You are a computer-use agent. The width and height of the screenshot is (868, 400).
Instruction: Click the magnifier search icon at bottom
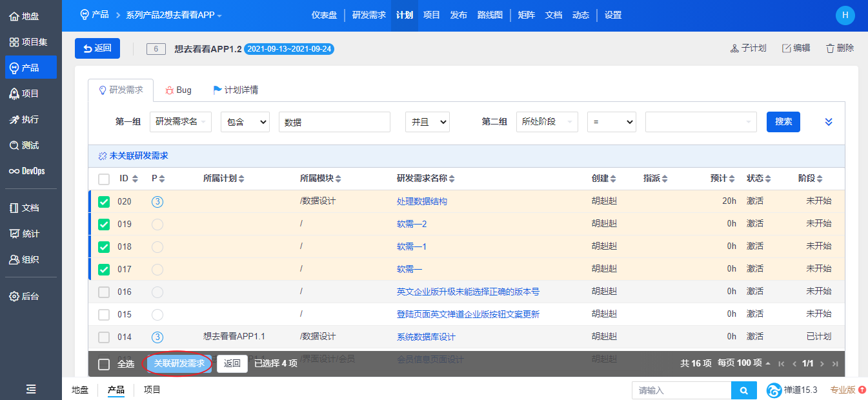click(x=744, y=390)
